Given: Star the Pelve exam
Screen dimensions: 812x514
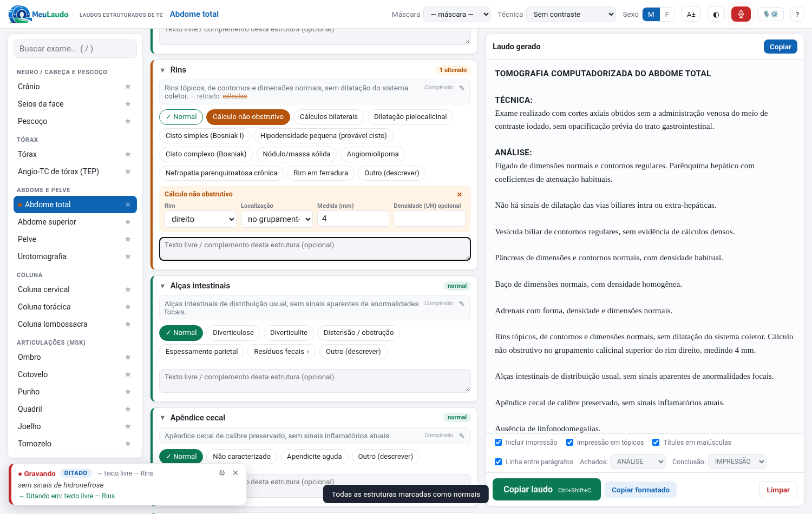Looking at the screenshot, I should [128, 239].
